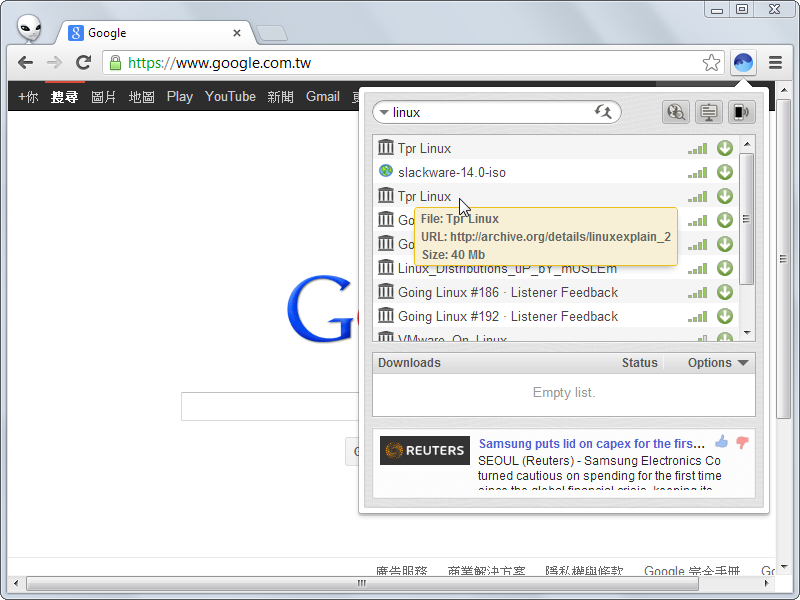Viewport: 800px width, 600px height.
Task: Close the Google tab
Action: [237, 33]
